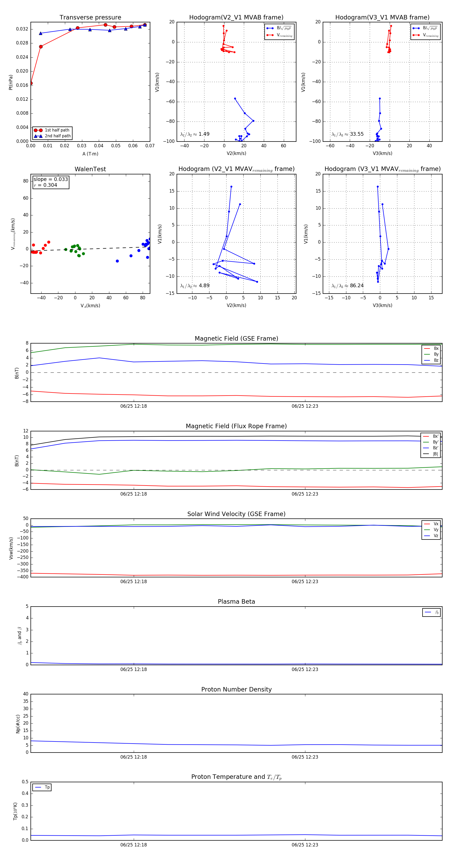The height and width of the screenshot is (868, 473).
Task: Click the "B/√μ0ρ" legend entry in V3_V1 MVAB hodogram
Action: [x=425, y=28]
